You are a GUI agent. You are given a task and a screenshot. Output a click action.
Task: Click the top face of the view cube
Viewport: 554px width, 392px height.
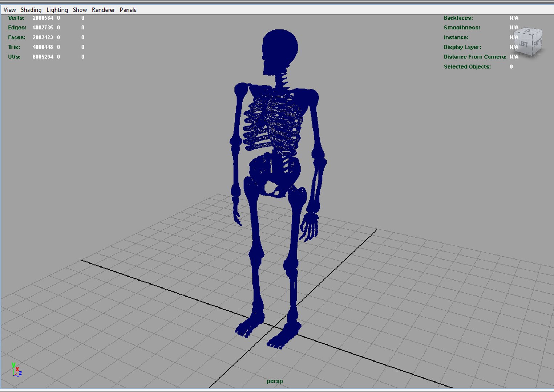click(x=528, y=31)
